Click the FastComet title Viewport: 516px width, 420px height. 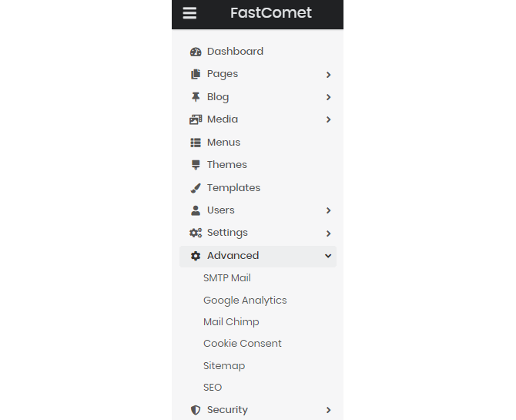coord(271,13)
